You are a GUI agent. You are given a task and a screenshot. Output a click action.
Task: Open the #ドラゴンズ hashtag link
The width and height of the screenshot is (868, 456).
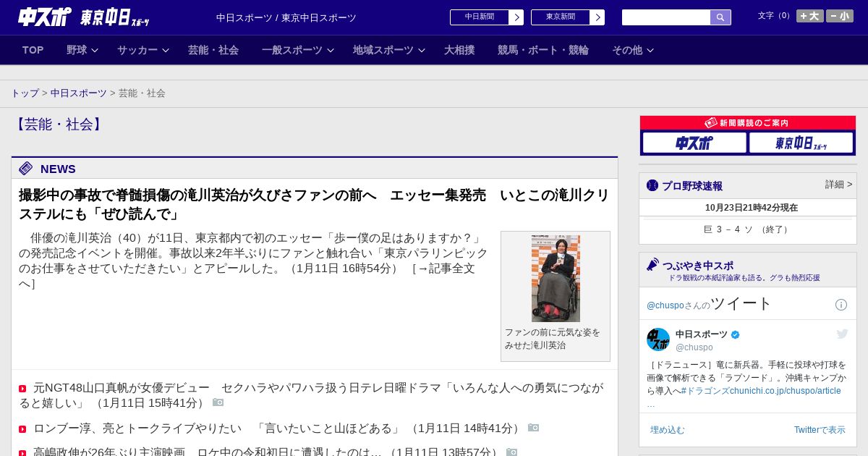tap(705, 391)
